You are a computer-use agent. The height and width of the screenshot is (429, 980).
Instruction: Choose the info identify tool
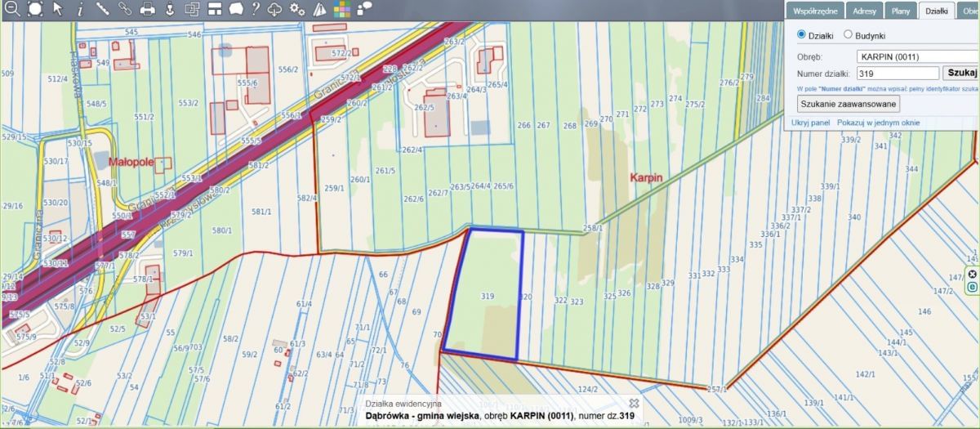[x=80, y=10]
